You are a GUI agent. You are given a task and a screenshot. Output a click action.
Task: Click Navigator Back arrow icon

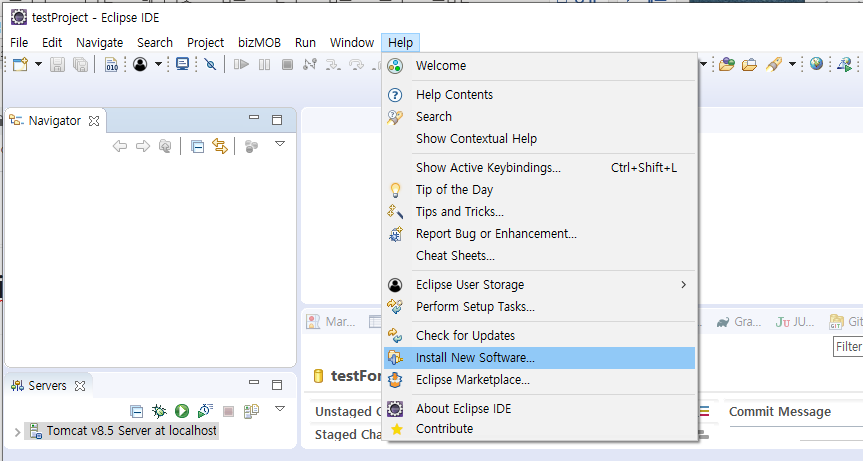pos(119,146)
